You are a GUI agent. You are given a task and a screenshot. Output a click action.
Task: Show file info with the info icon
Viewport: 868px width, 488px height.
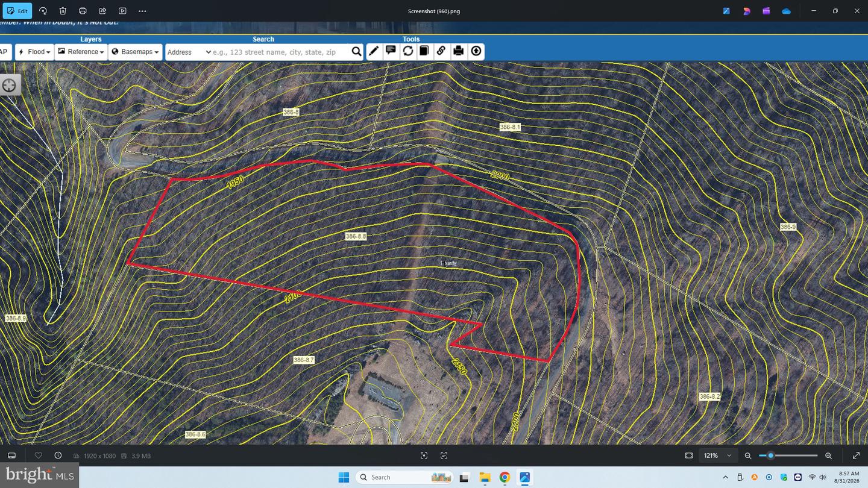[x=58, y=455]
